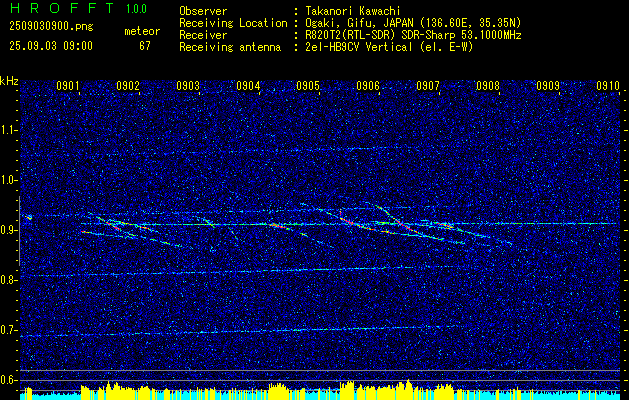Click the 0909 time marker

[548, 86]
